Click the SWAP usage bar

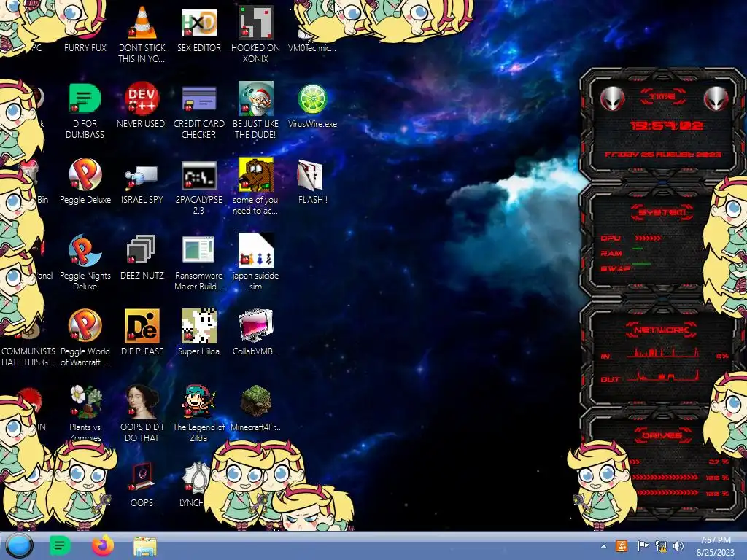(641, 263)
